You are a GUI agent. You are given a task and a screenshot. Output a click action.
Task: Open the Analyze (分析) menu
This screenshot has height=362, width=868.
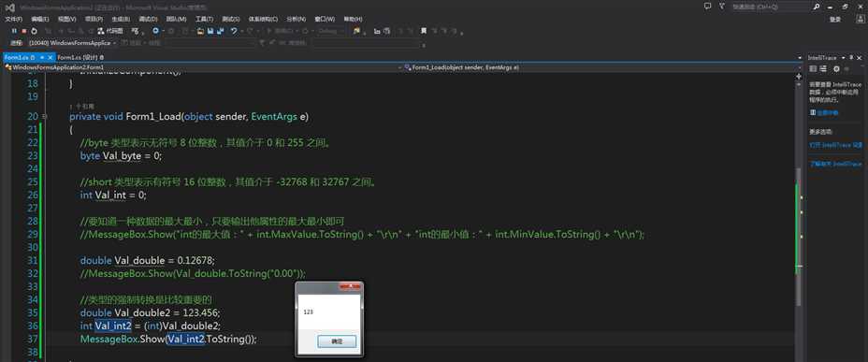(x=297, y=19)
